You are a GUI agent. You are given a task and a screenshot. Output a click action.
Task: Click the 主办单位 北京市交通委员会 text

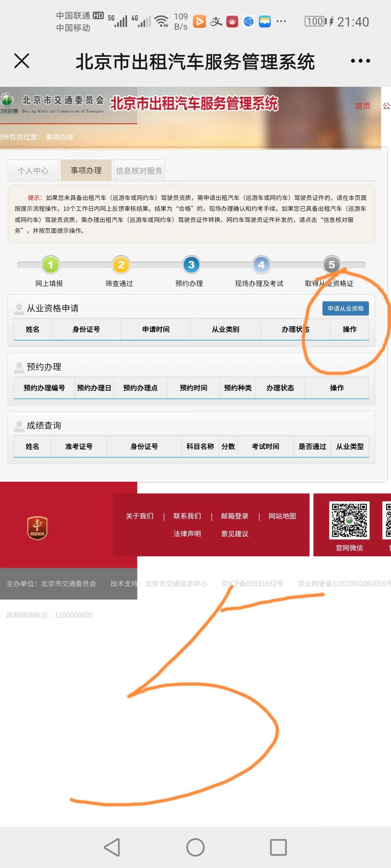51,584
